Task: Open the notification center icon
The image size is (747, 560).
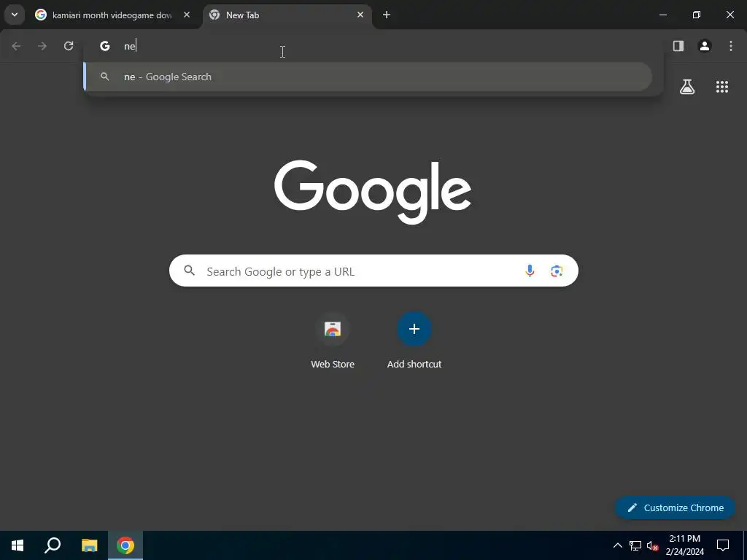Action: [723, 545]
